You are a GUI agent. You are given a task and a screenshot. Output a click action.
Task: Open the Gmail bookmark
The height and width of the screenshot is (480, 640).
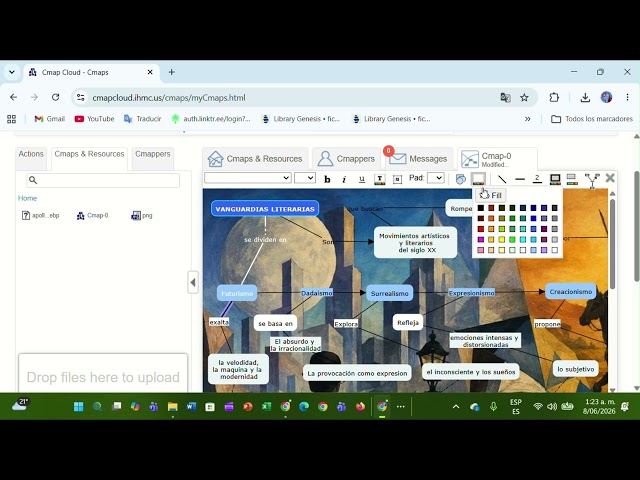point(50,119)
